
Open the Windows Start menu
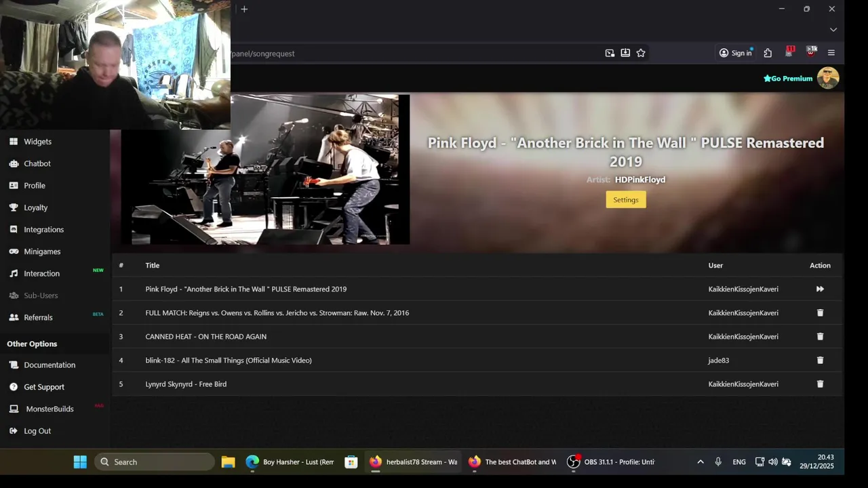point(80,462)
